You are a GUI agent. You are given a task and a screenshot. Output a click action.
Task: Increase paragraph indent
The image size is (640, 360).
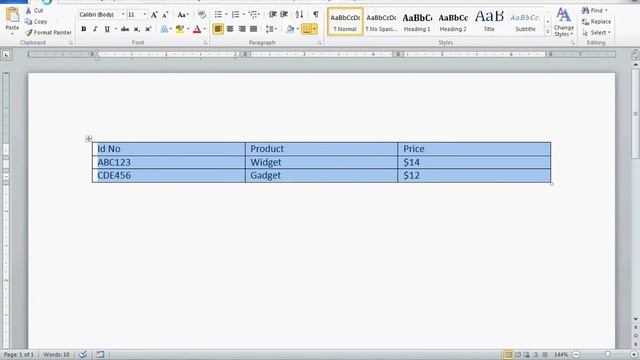(284, 15)
